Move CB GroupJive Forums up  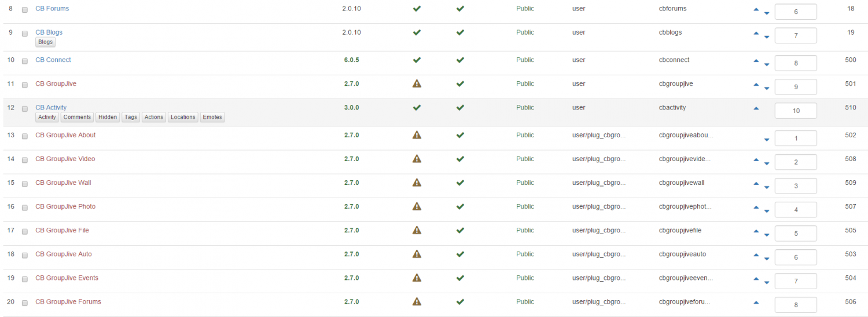tap(756, 302)
